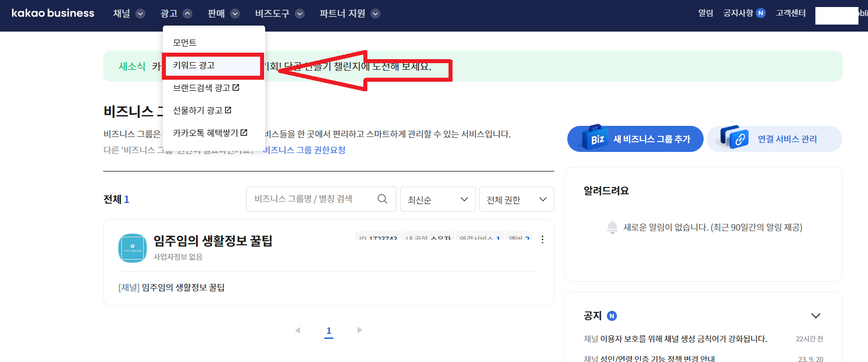Click the 연결 서비스 관리 button
The image size is (868, 362).
tap(774, 139)
